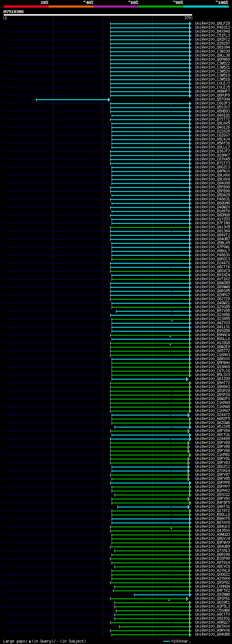Select the UniRef100_Q570H4 label
Viewport: 232px width, 644px height.
click(x=212, y=99)
